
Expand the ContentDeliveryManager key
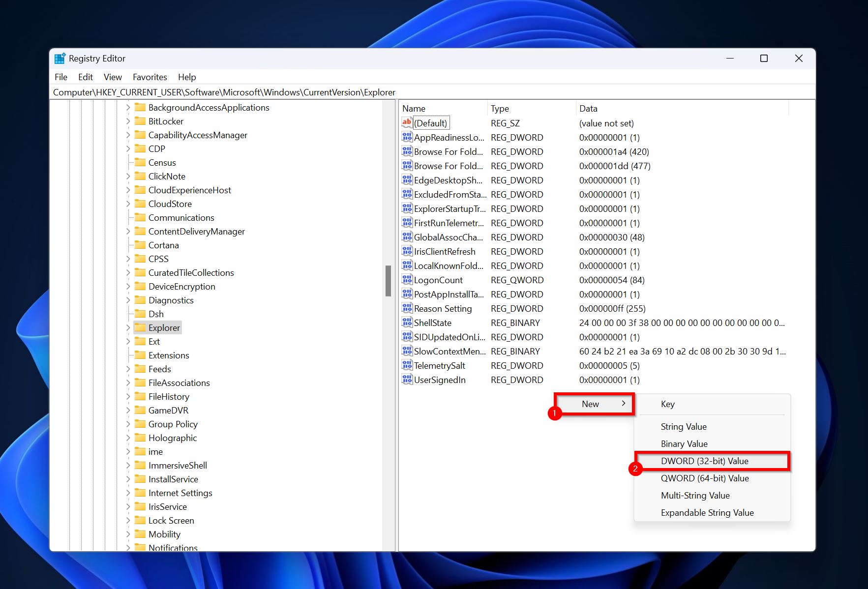128,231
